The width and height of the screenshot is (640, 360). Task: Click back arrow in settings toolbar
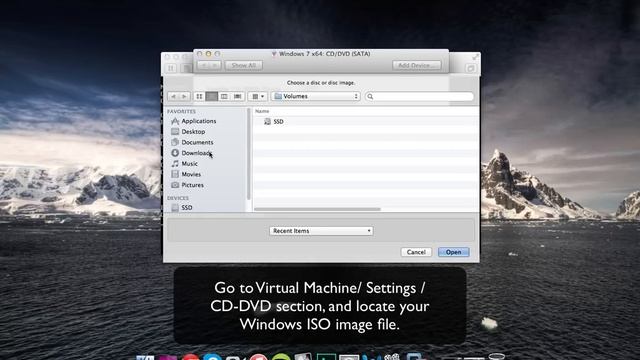pyautogui.click(x=204, y=65)
